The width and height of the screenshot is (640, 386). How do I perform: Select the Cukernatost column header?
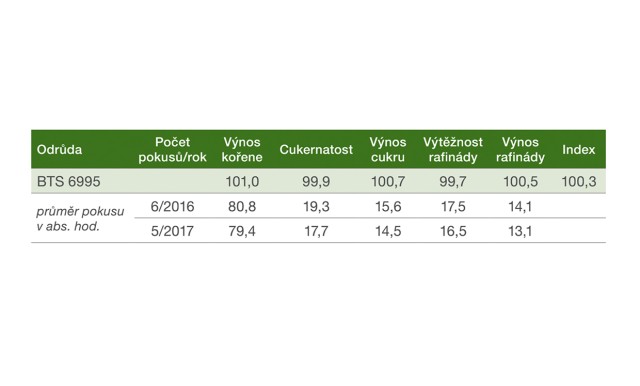click(316, 150)
